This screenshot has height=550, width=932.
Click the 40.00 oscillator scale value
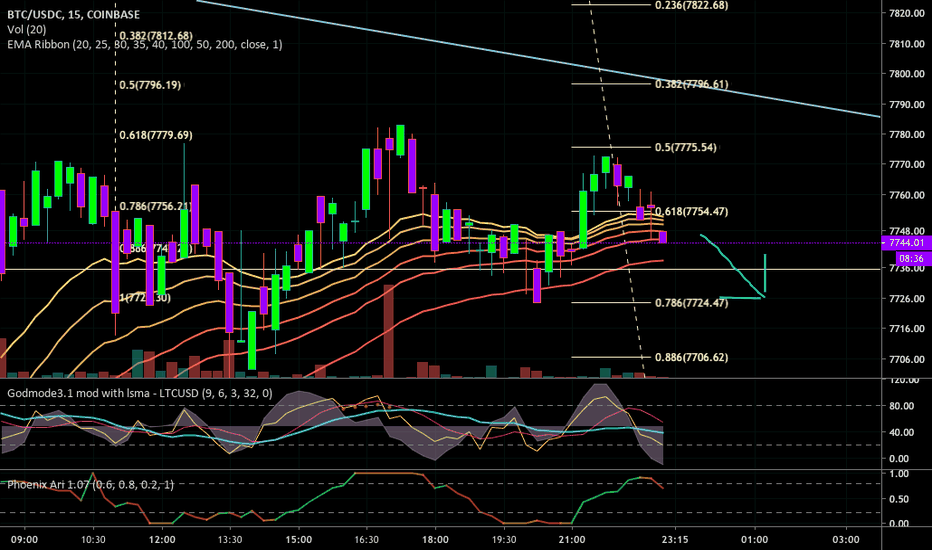(x=902, y=432)
